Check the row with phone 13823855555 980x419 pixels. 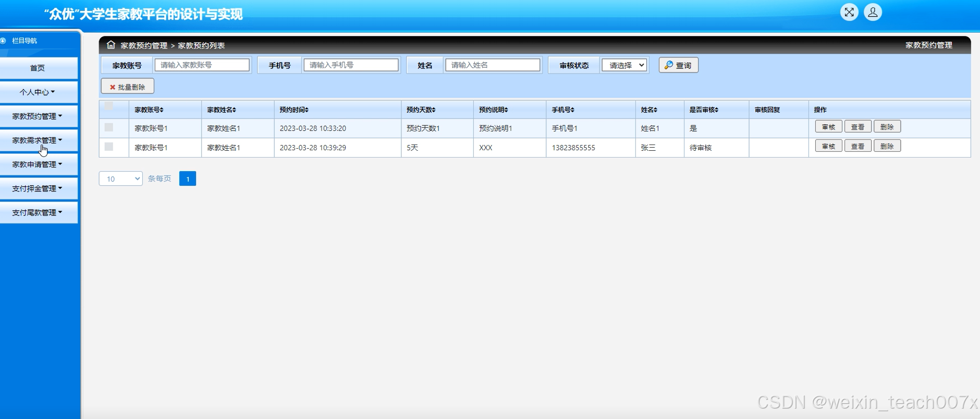point(109,147)
